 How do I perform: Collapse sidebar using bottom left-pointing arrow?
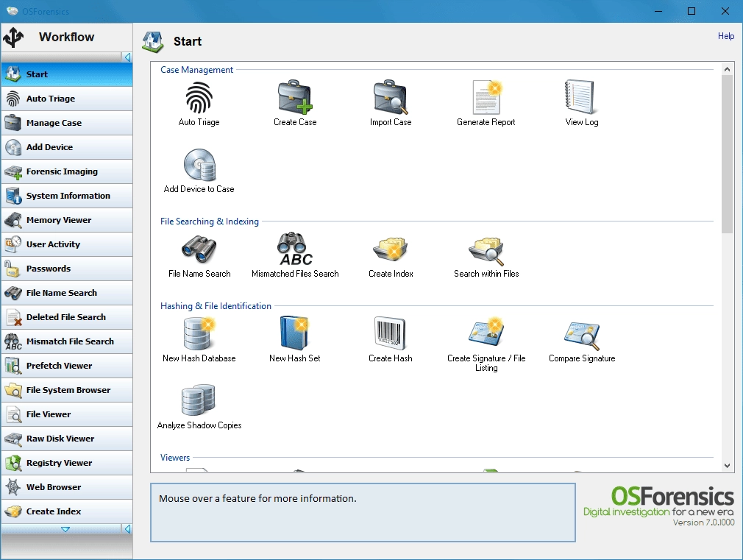(127, 528)
